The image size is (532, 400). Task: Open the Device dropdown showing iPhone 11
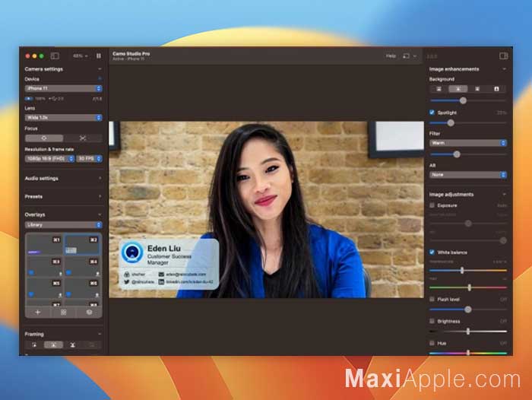coord(63,88)
